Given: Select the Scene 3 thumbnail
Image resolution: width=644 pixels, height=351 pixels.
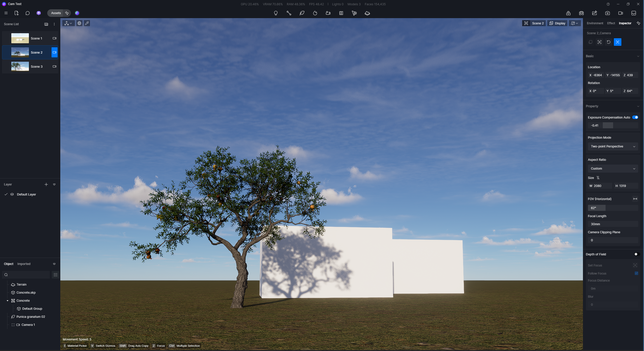Looking at the screenshot, I should point(20,66).
